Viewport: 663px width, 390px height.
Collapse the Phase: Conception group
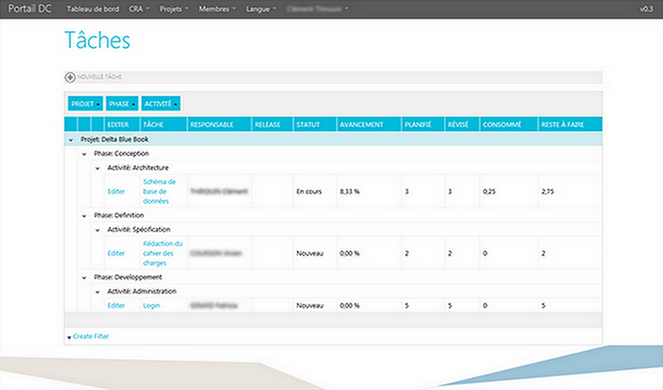tap(84, 154)
